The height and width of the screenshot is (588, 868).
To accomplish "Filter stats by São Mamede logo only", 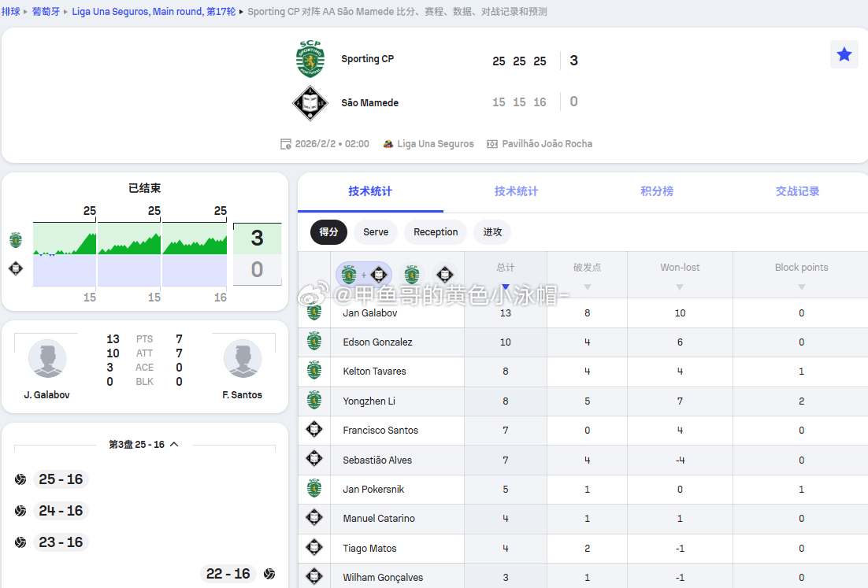I will coord(444,275).
